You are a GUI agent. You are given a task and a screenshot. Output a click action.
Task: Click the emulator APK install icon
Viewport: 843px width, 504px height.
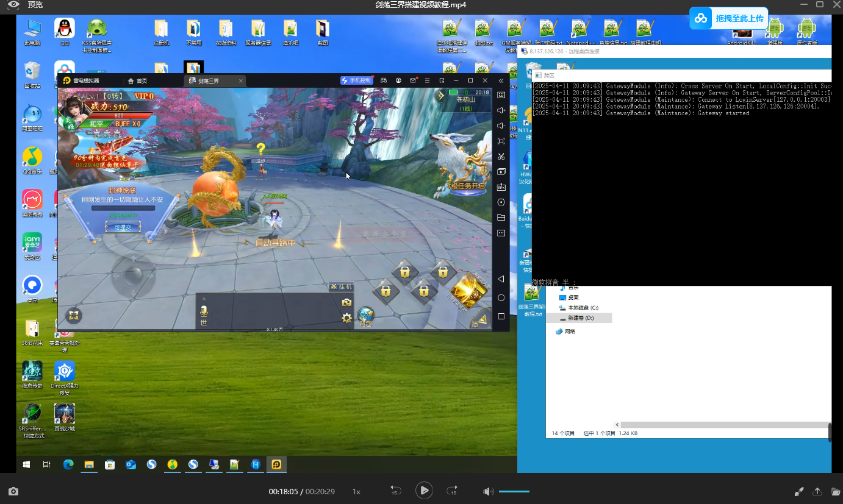[501, 187]
